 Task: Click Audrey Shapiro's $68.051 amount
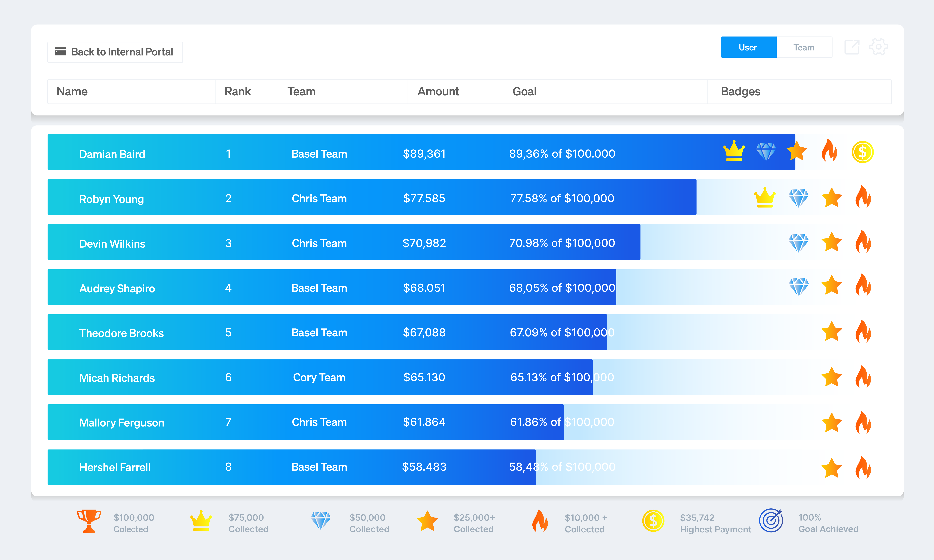[x=424, y=288]
